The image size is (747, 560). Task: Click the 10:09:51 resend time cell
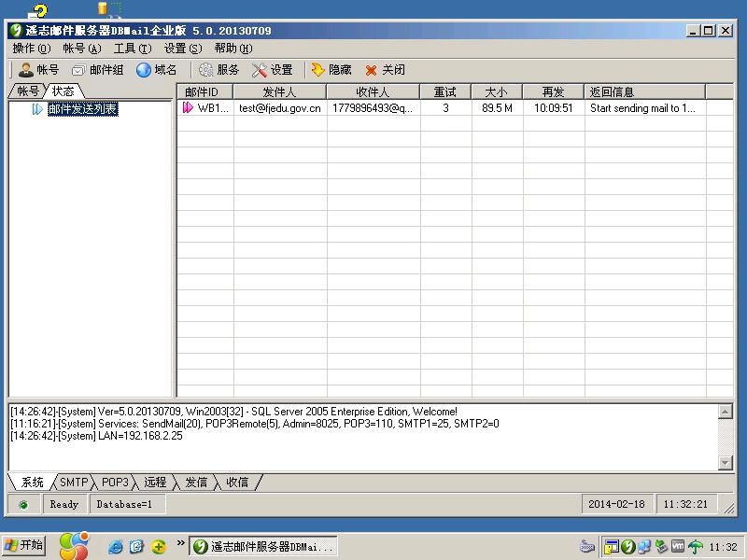(554, 108)
